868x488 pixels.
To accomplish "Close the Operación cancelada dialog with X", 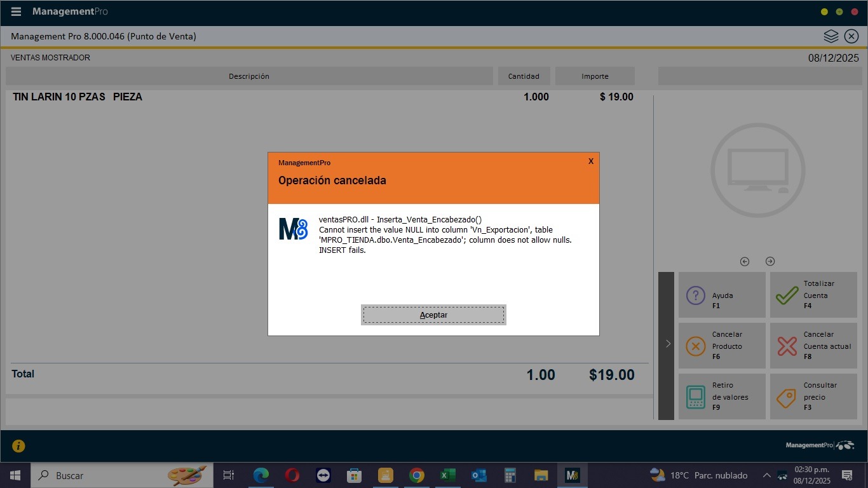I will [x=590, y=161].
